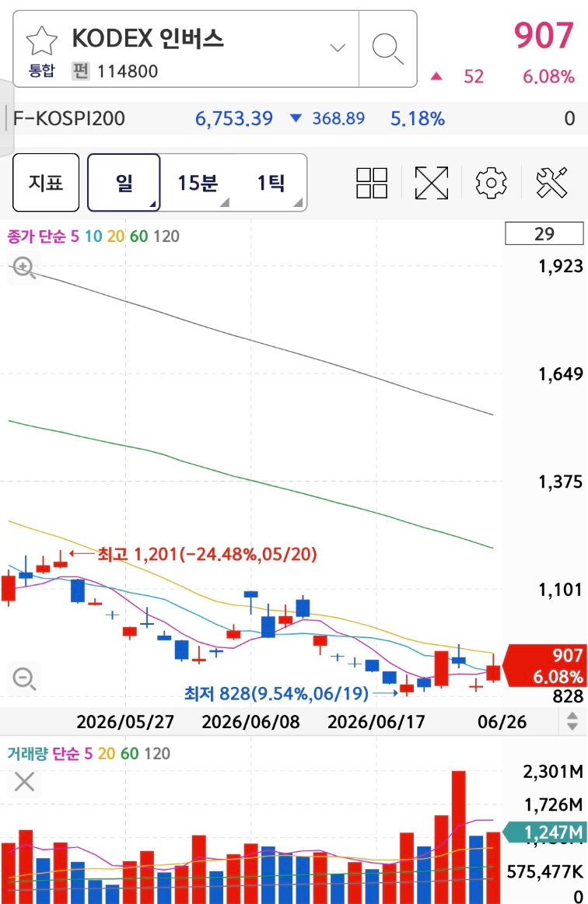Tap the red 907 current price tag on axis
The width and height of the screenshot is (588, 904).
coord(545,665)
